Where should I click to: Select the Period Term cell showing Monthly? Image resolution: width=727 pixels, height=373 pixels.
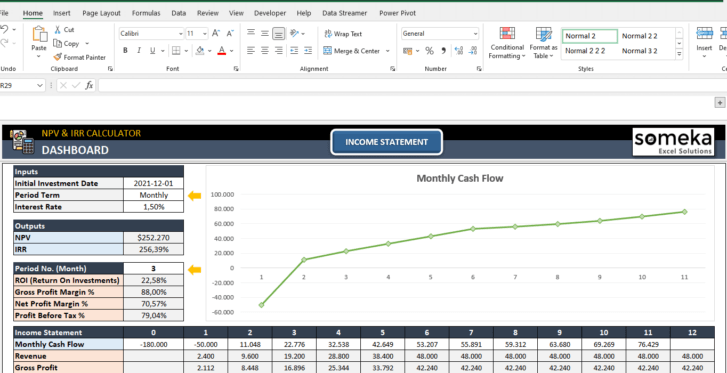click(153, 195)
